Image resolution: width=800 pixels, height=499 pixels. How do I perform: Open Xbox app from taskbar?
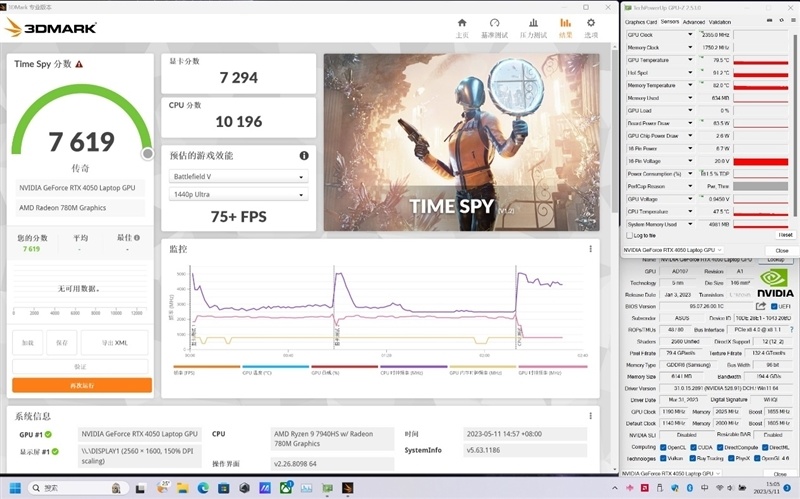(x=285, y=488)
